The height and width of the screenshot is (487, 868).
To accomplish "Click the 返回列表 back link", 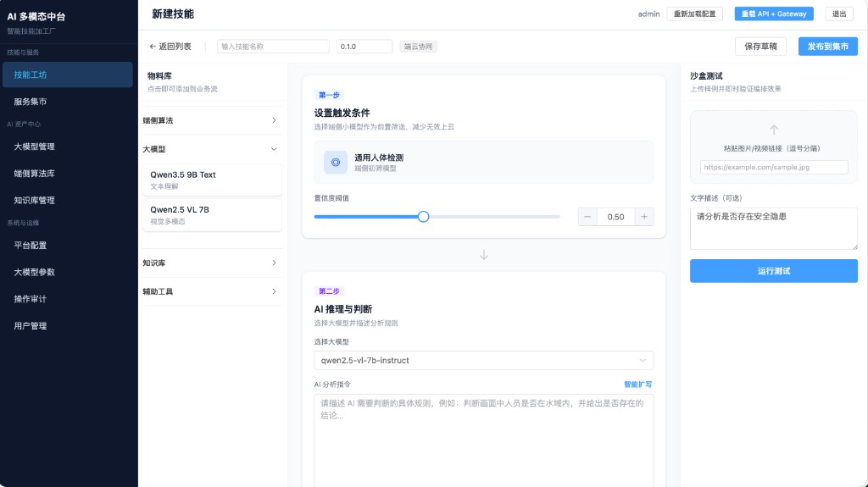I will [x=170, y=47].
